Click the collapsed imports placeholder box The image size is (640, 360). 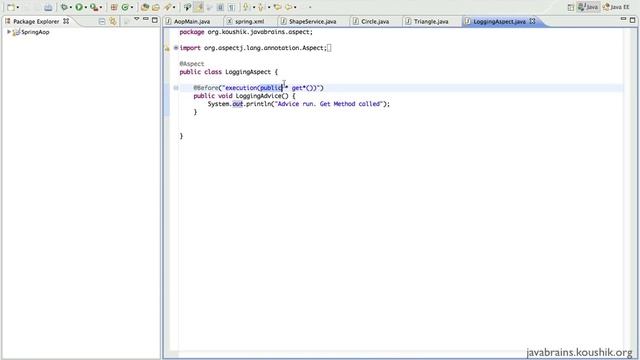point(329,48)
